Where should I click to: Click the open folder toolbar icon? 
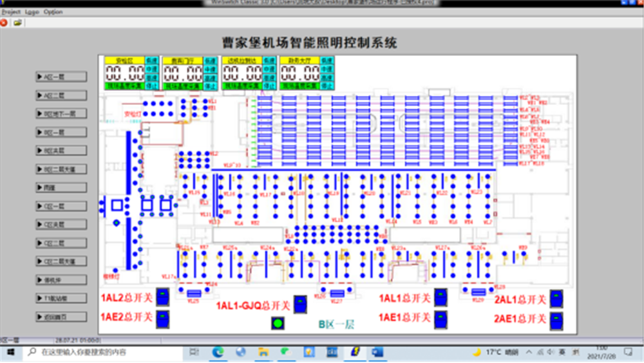tap(17, 22)
